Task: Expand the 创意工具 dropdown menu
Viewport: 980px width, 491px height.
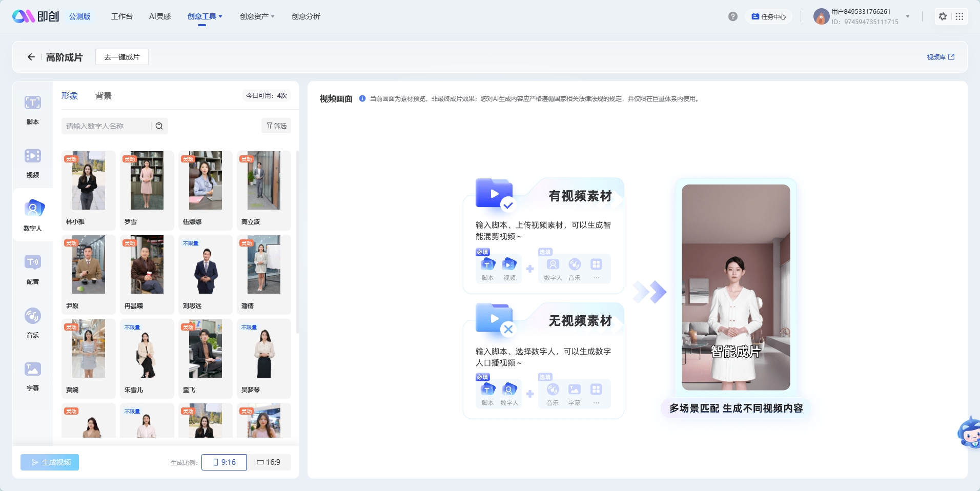Action: 205,16
